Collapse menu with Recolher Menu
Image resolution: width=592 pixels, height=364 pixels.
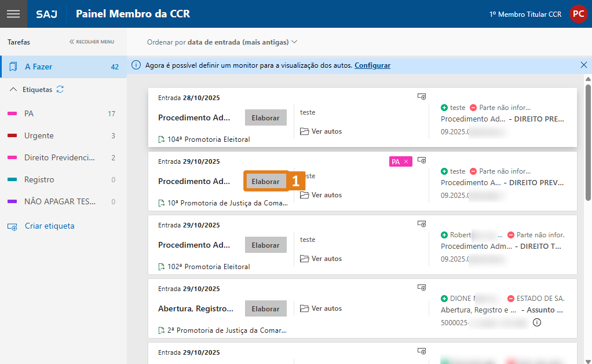tap(92, 42)
